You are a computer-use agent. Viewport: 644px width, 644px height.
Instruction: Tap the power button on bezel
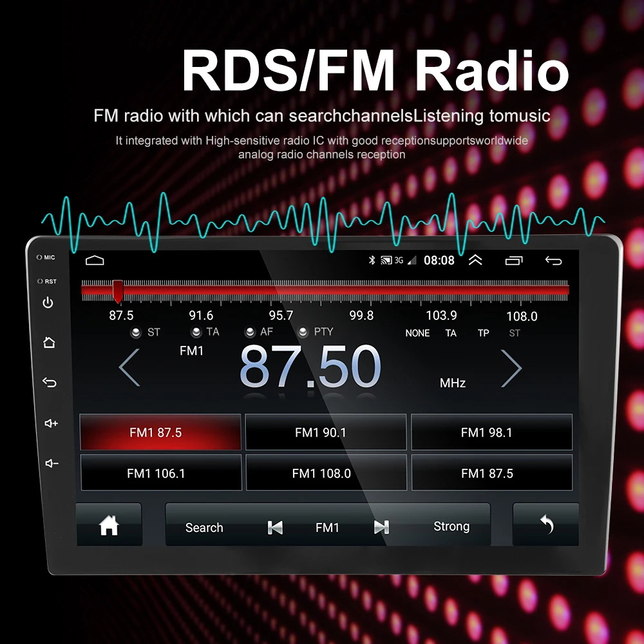[x=48, y=303]
